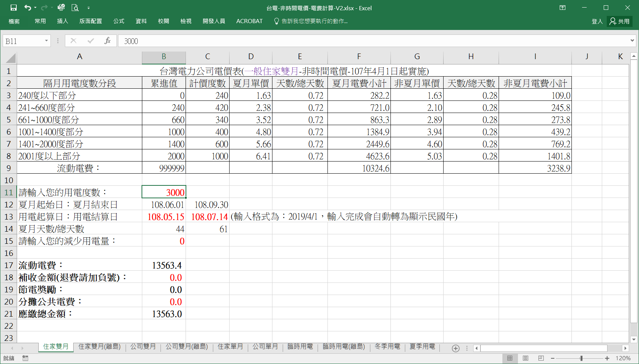Image resolution: width=639 pixels, height=364 pixels.
Task: Open the 開發人員 ribbon tab
Action: pyautogui.click(x=214, y=21)
